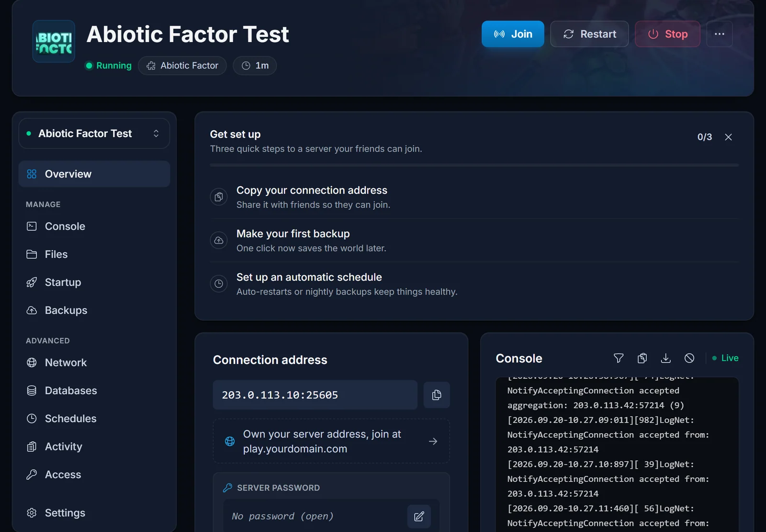
Task: Open the Own your server address link
Action: [331, 441]
